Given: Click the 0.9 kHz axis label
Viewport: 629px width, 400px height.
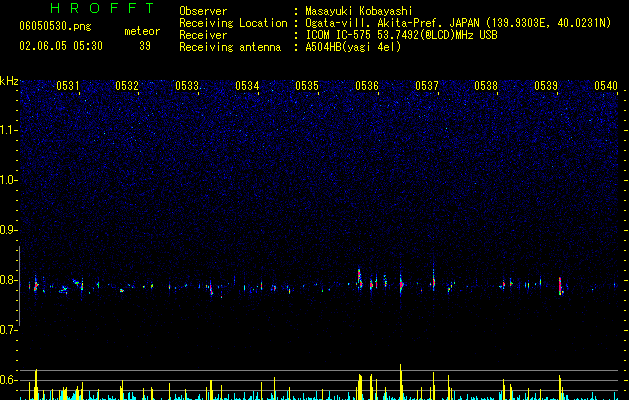Looking at the screenshot, I should pos(8,230).
